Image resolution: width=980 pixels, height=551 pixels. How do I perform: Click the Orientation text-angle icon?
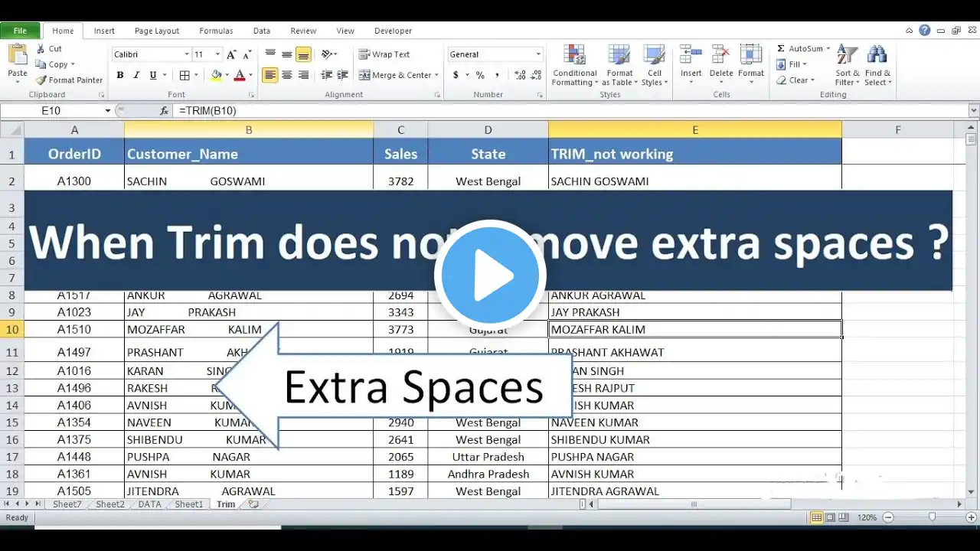tap(328, 54)
